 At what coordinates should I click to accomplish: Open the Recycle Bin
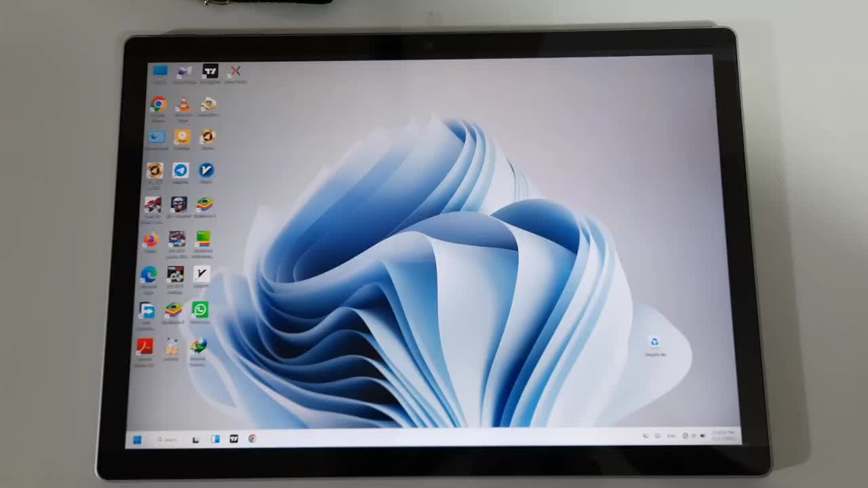(654, 343)
